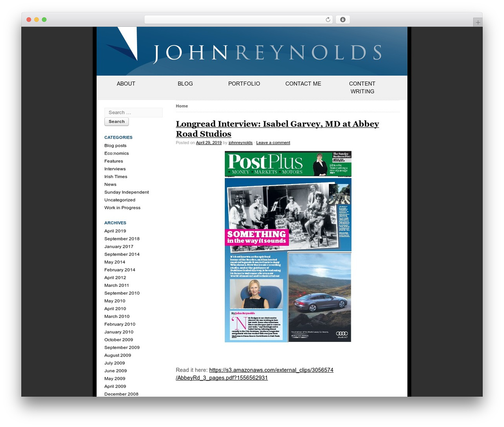Screen dimensions: 504x427
Task: Focus the sidebar search input field
Action: [x=133, y=112]
